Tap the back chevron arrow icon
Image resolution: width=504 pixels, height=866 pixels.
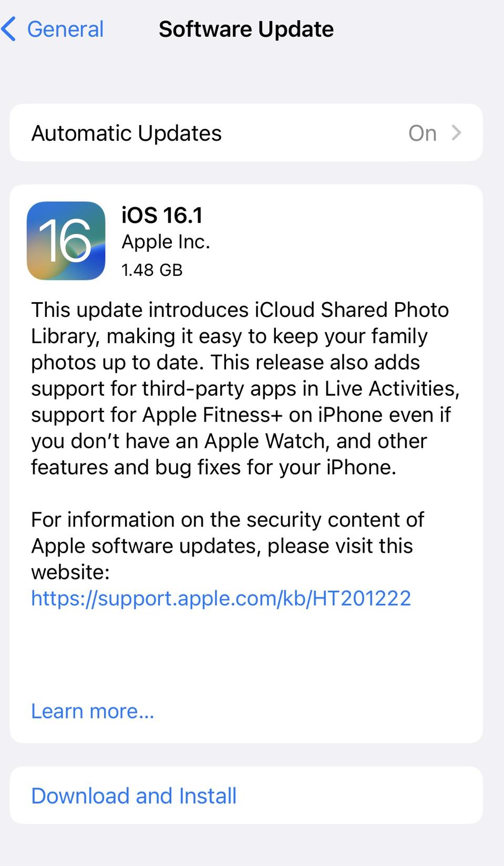[9, 29]
